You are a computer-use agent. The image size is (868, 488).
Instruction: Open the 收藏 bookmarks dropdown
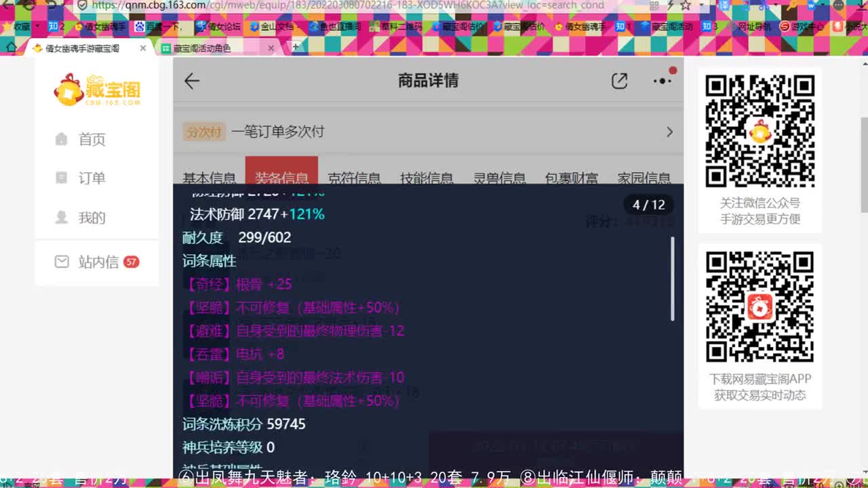pos(22,26)
